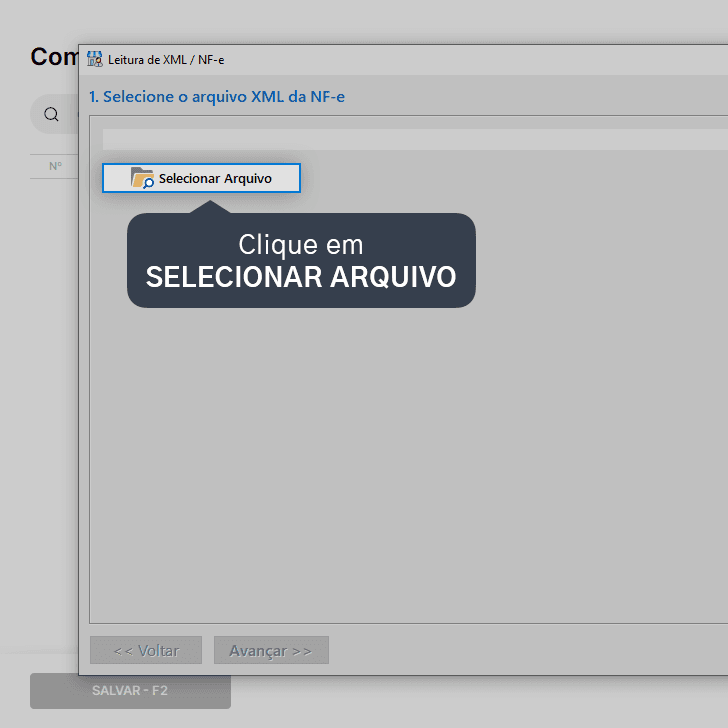
Task: Click the app icon in the dialog title bar
Action: pos(95,59)
